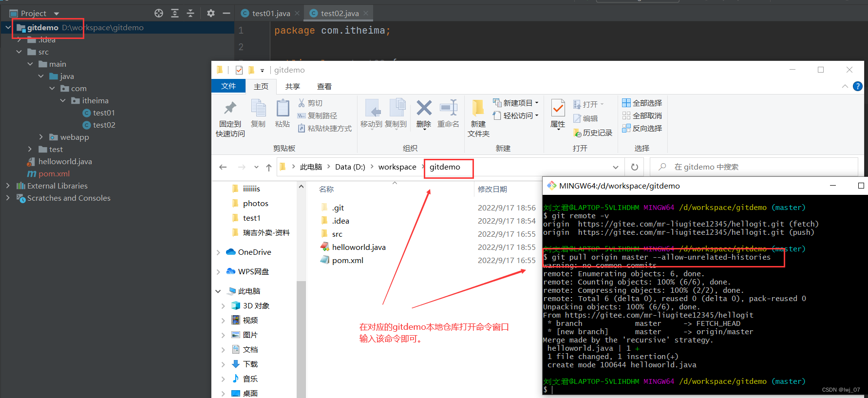868x398 pixels.
Task: Click 新建文件夹 folder icon
Action: tap(478, 108)
